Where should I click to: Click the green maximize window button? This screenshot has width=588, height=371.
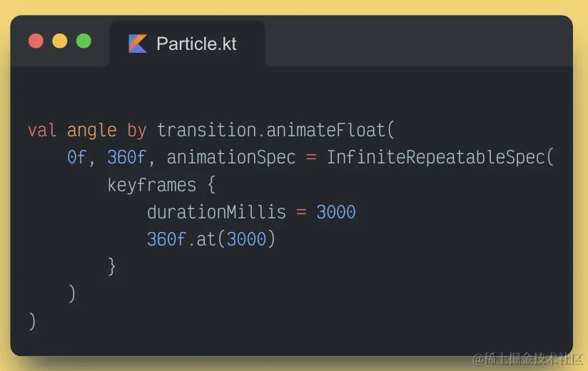coord(83,41)
